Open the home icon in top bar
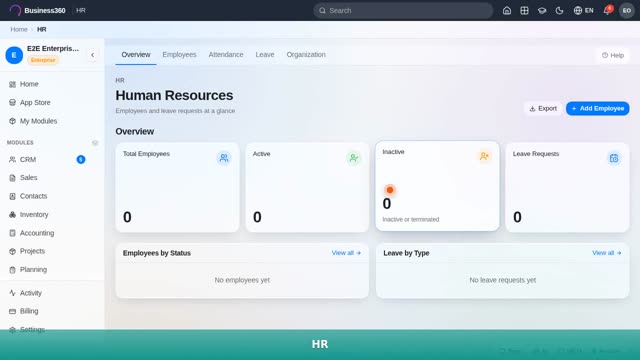The width and height of the screenshot is (640, 360). click(x=507, y=11)
